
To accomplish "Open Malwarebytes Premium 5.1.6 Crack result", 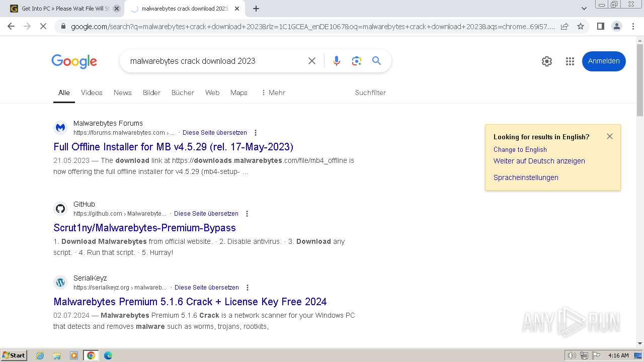I will (190, 302).
